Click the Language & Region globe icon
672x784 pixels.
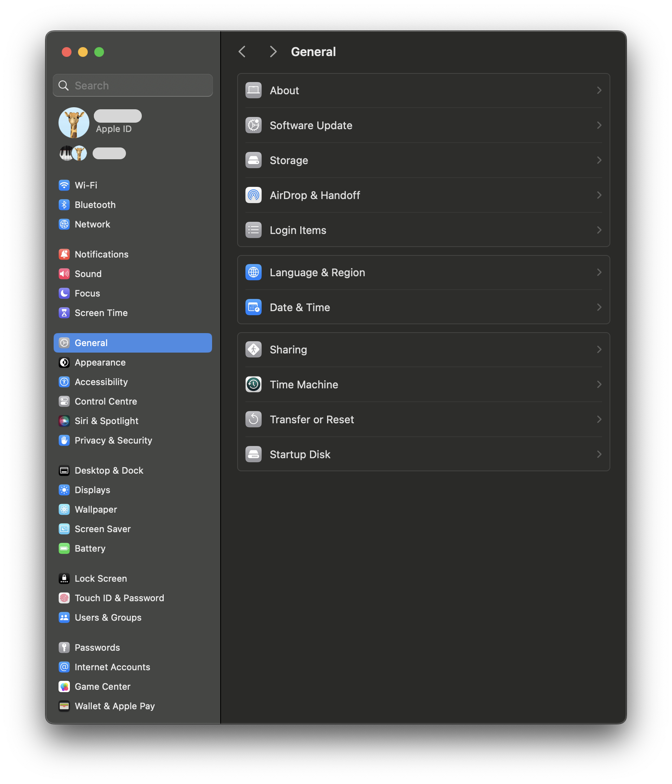pos(254,272)
